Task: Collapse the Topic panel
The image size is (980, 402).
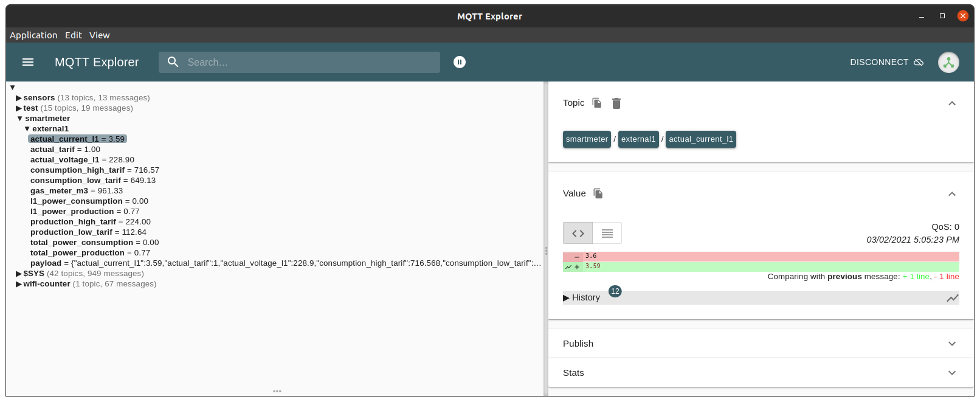Action: (952, 103)
